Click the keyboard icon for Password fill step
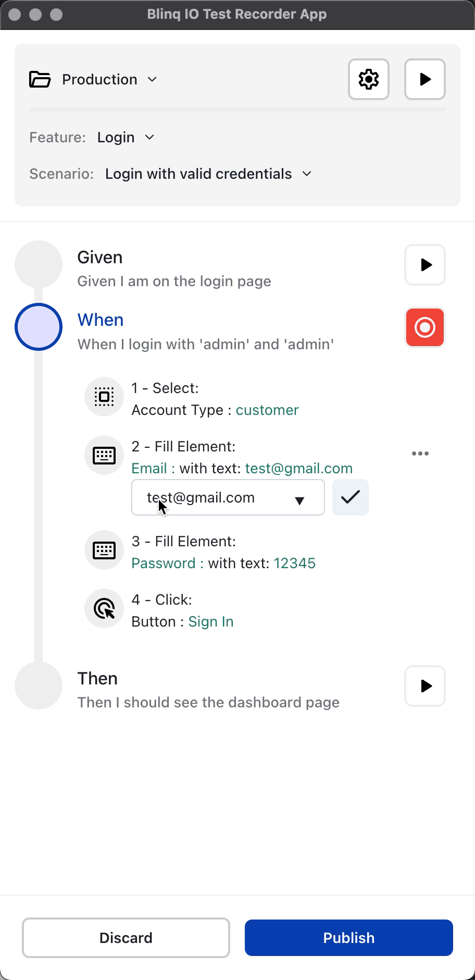The image size is (475, 980). [104, 550]
